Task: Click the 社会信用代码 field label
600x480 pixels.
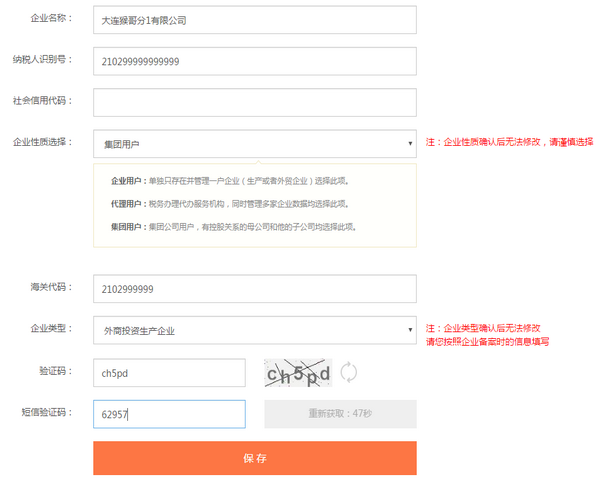Action: [43, 100]
